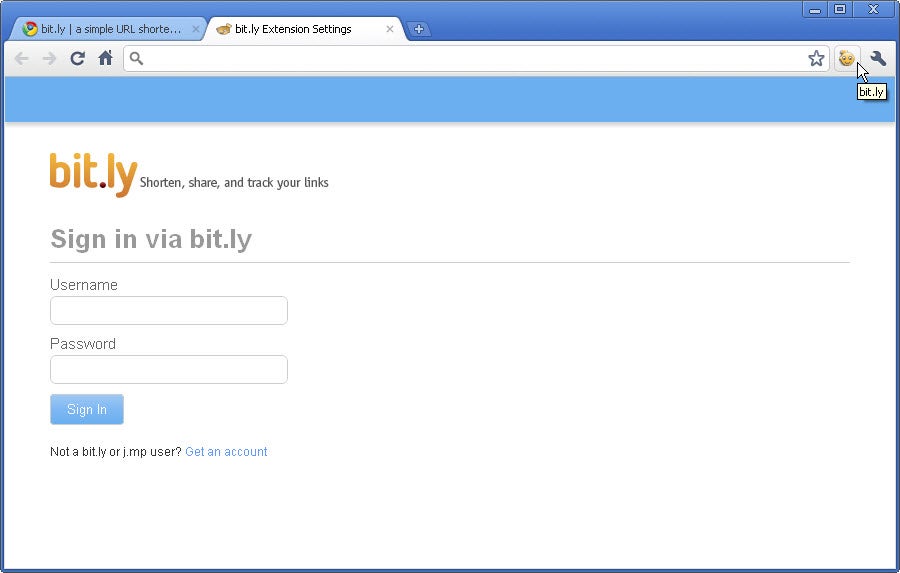This screenshot has height=573, width=900.
Task: Click the search magnifier in address bar
Action: tap(136, 58)
